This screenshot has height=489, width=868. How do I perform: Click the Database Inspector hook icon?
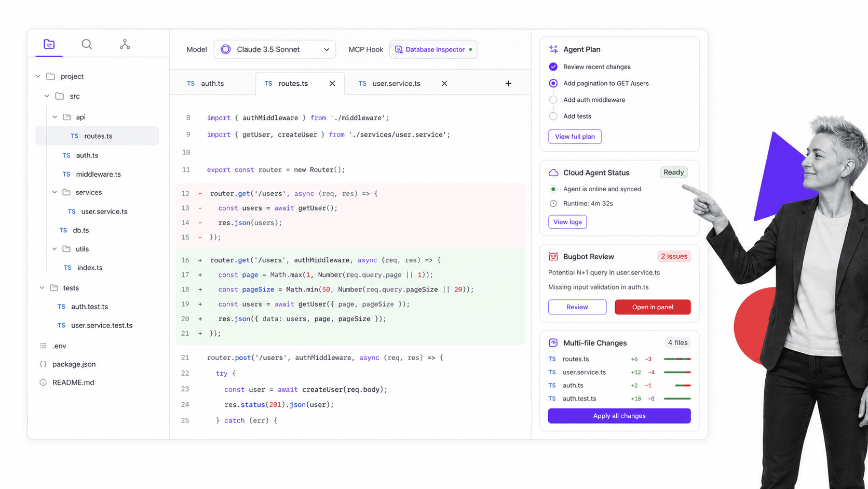pyautogui.click(x=399, y=49)
